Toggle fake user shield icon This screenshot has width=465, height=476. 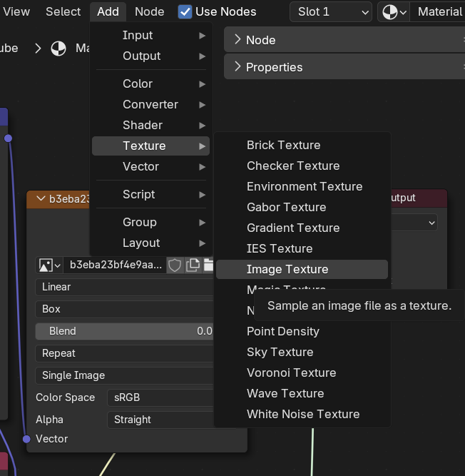174,265
